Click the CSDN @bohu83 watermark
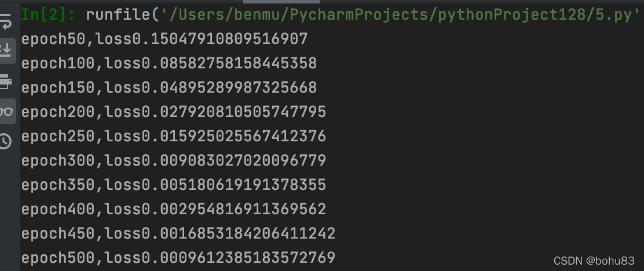Viewport: 644px width, 271px height. tap(594, 261)
